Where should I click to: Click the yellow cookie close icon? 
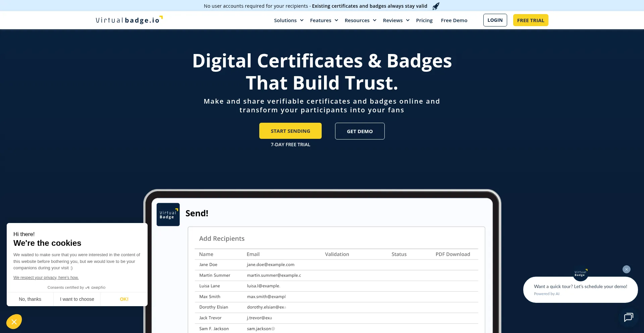(x=14, y=322)
